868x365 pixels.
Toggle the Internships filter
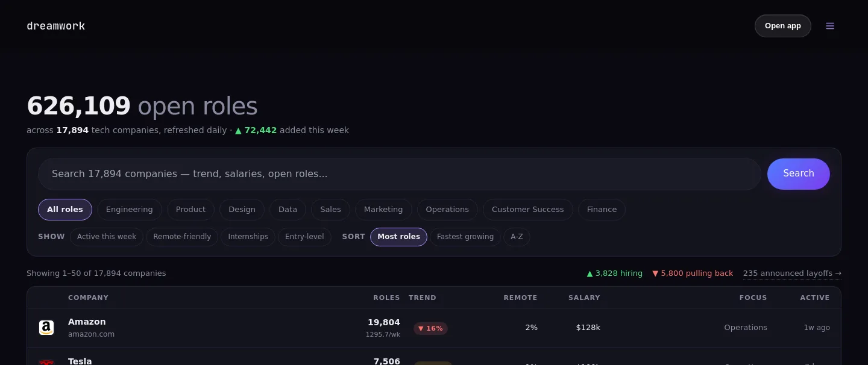(248, 237)
